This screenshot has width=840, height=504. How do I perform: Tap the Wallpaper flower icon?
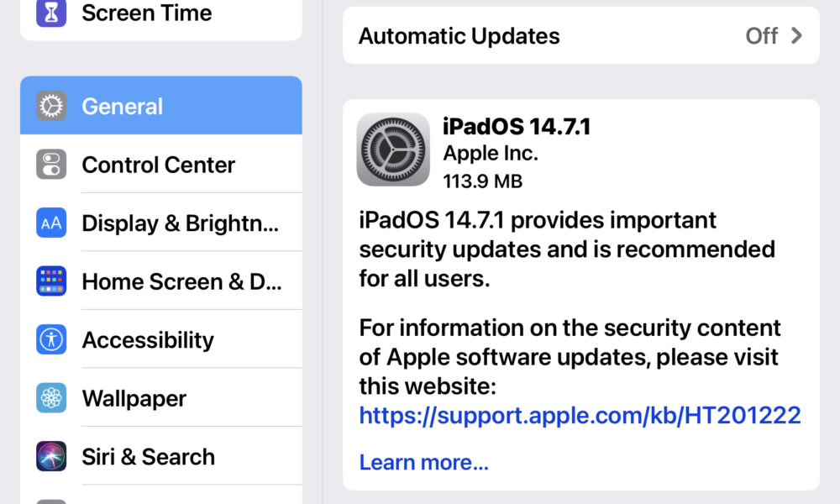pos(51,398)
